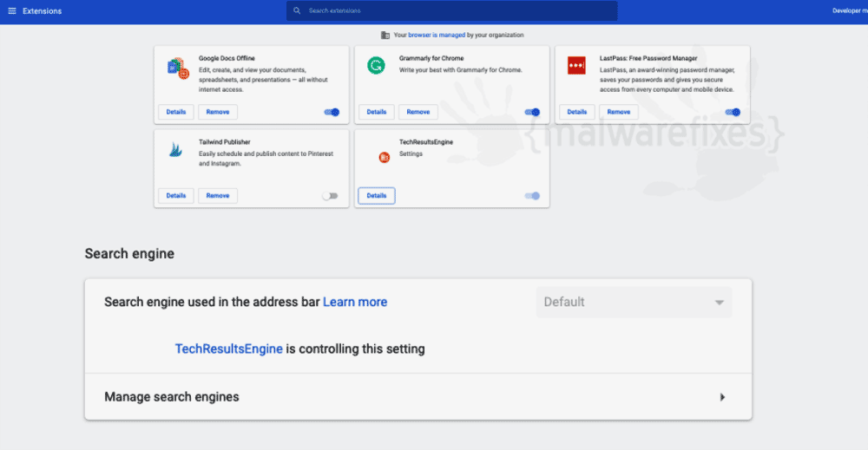The width and height of the screenshot is (868, 450).
Task: Click the LastPass: Free Password Manager title
Action: point(648,58)
